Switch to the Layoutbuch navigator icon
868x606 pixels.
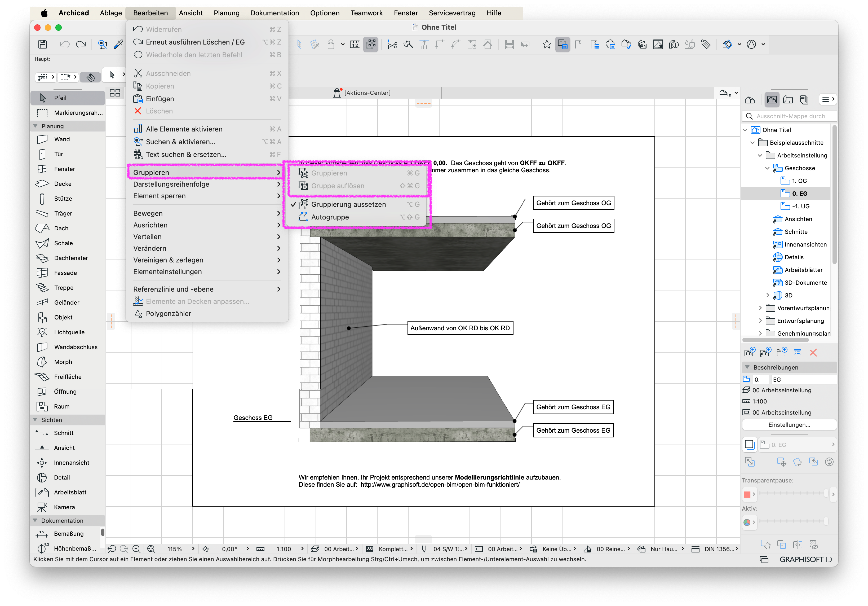point(788,99)
